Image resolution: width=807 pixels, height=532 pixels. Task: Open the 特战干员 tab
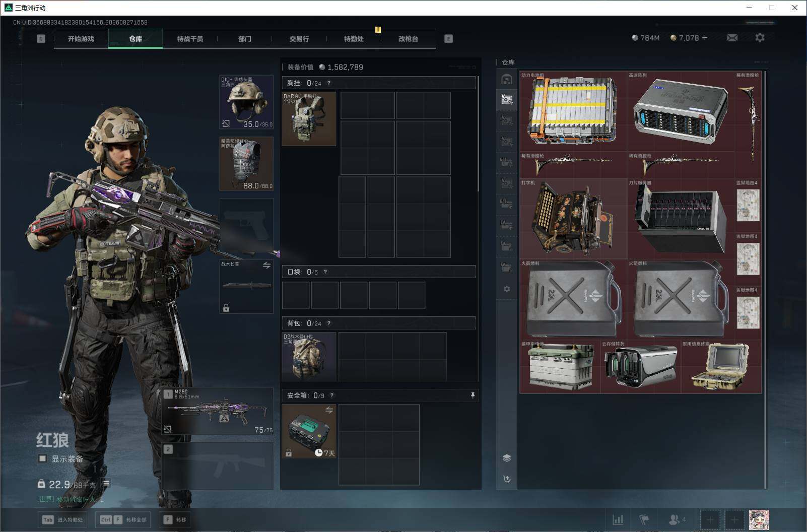tap(190, 39)
